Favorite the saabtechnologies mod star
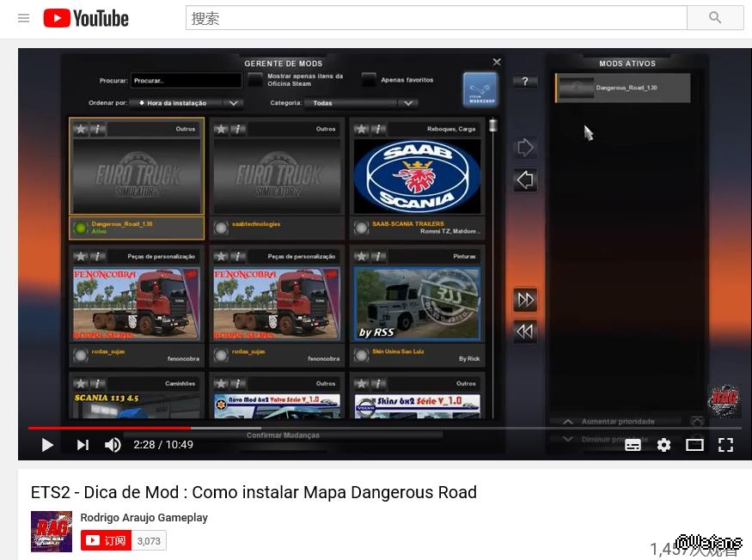Viewport: 752px width, 560px height. pyautogui.click(x=221, y=129)
